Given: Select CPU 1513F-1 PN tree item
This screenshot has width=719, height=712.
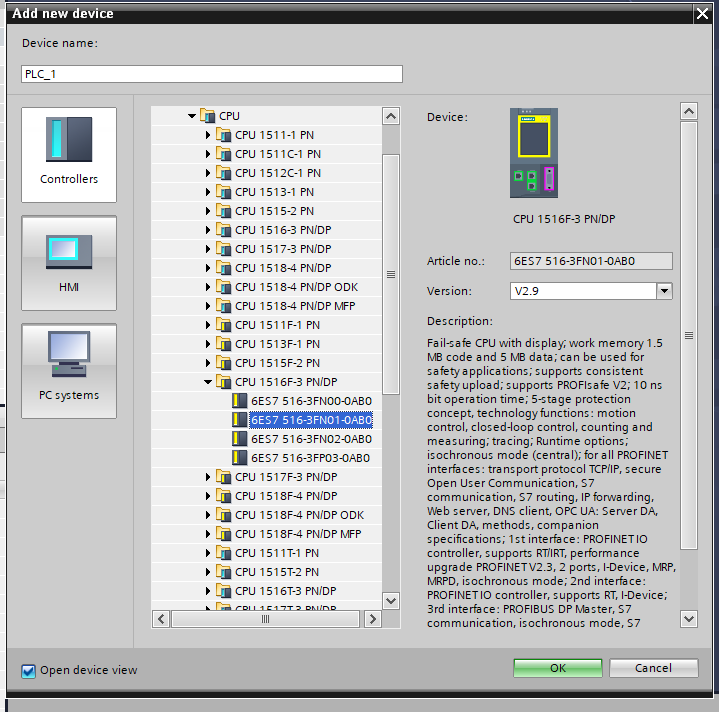Looking at the screenshot, I should 277,344.
